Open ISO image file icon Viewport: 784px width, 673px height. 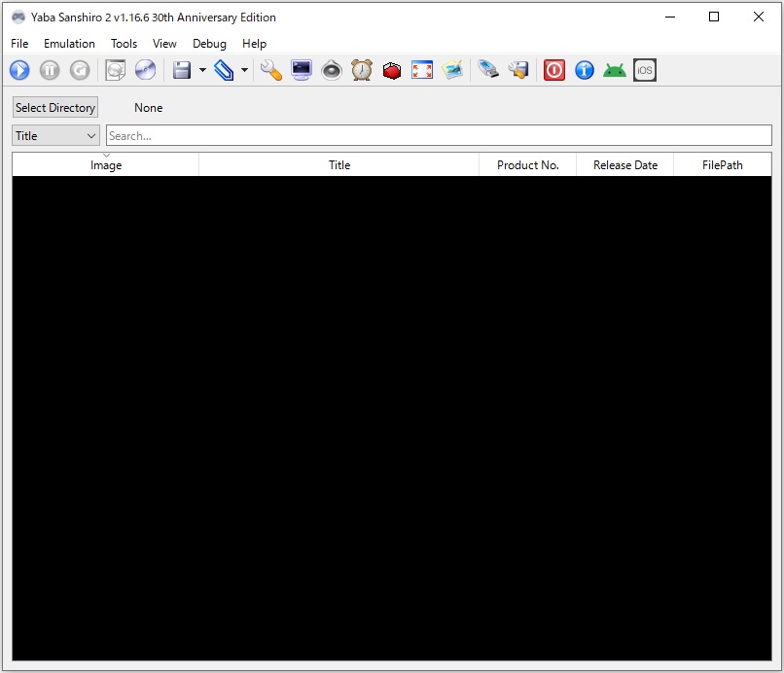click(x=116, y=70)
